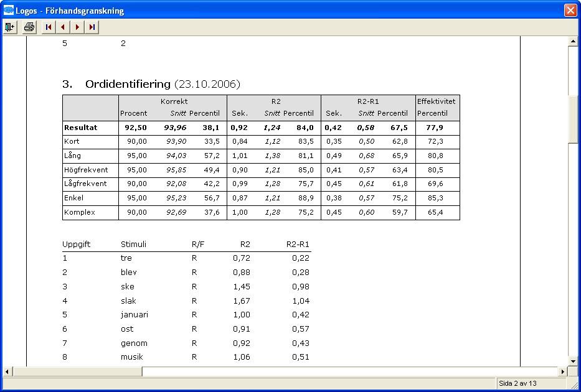
Task: Click Resultat effectiveness '77,9'
Action: click(x=435, y=128)
